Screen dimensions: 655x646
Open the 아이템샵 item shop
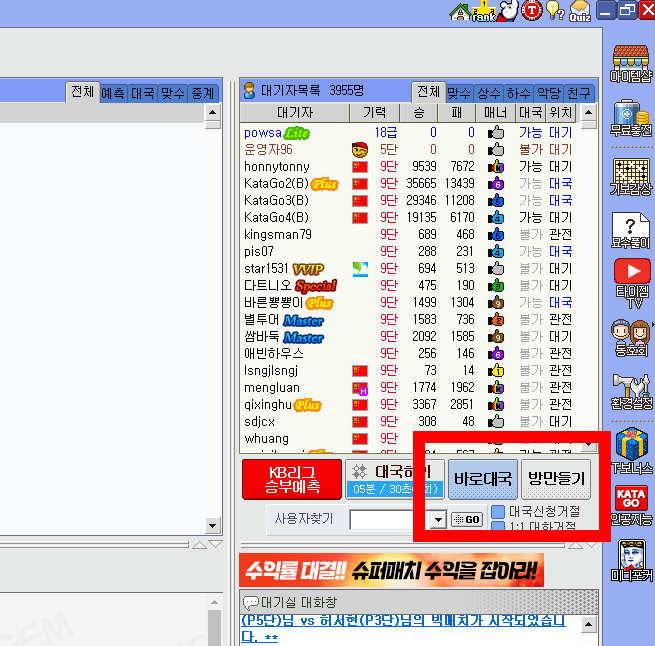631,64
